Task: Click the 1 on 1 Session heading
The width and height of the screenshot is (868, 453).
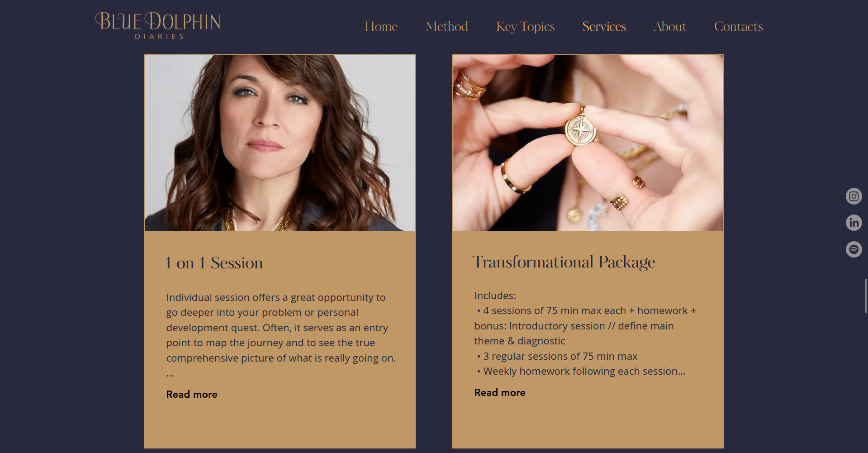Action: tap(214, 263)
